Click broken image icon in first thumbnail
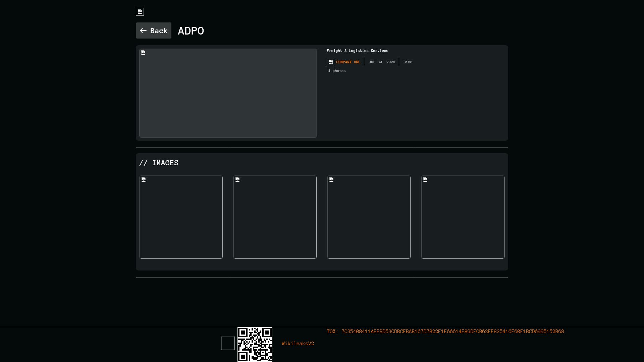The height and width of the screenshot is (362, 644). 144,180
